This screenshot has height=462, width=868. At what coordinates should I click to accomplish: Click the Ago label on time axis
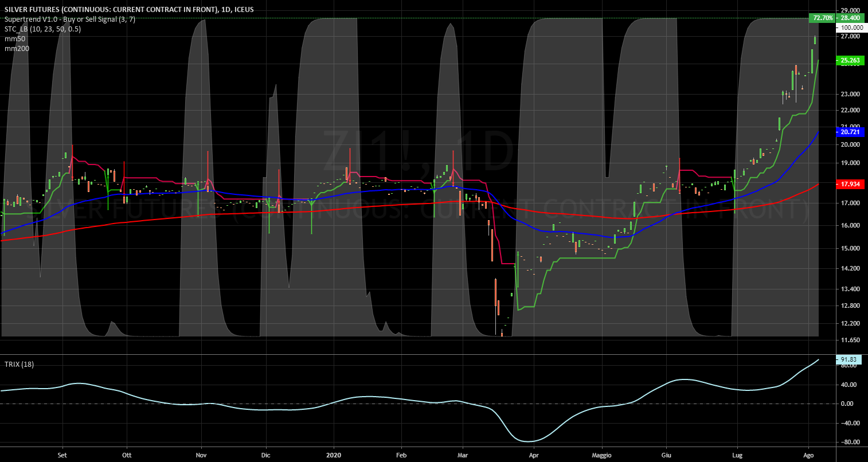click(809, 455)
